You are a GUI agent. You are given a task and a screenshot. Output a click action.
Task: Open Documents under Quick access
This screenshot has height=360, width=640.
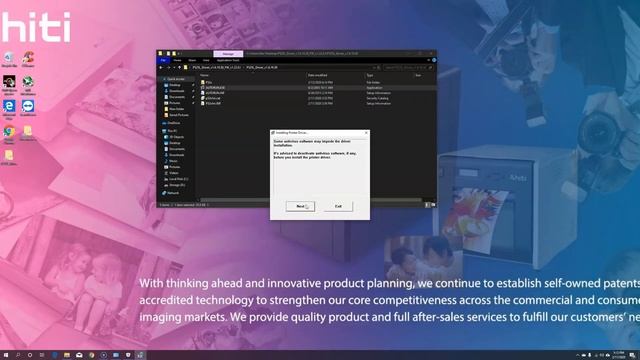pos(177,97)
